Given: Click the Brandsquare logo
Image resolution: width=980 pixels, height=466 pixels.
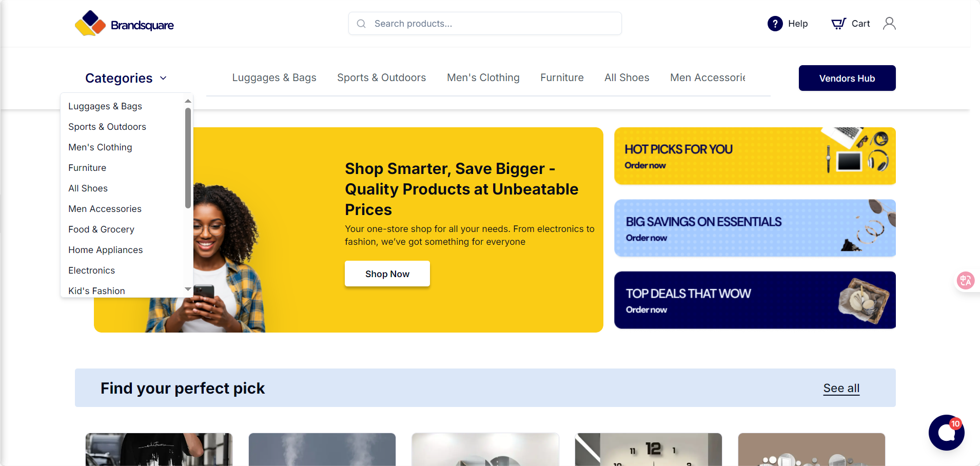Looking at the screenshot, I should [x=124, y=24].
